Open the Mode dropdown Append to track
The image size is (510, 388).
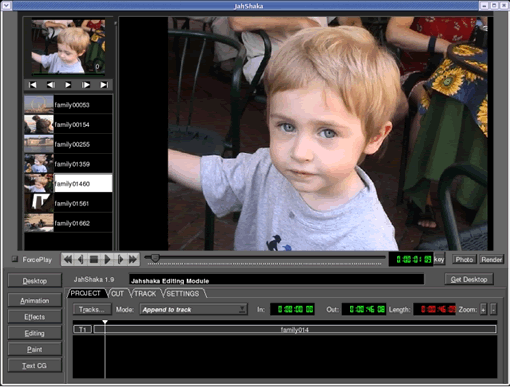(x=194, y=309)
